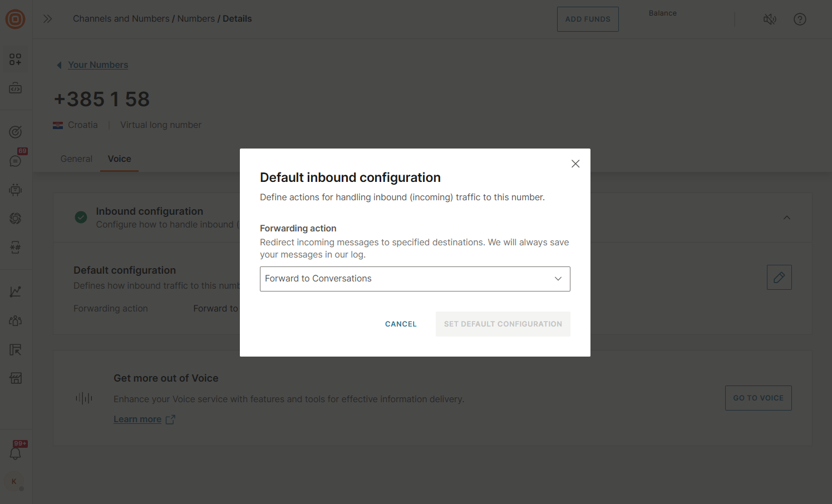The width and height of the screenshot is (832, 504).
Task: Click the Infobip logo in the sidebar
Action: [15, 19]
